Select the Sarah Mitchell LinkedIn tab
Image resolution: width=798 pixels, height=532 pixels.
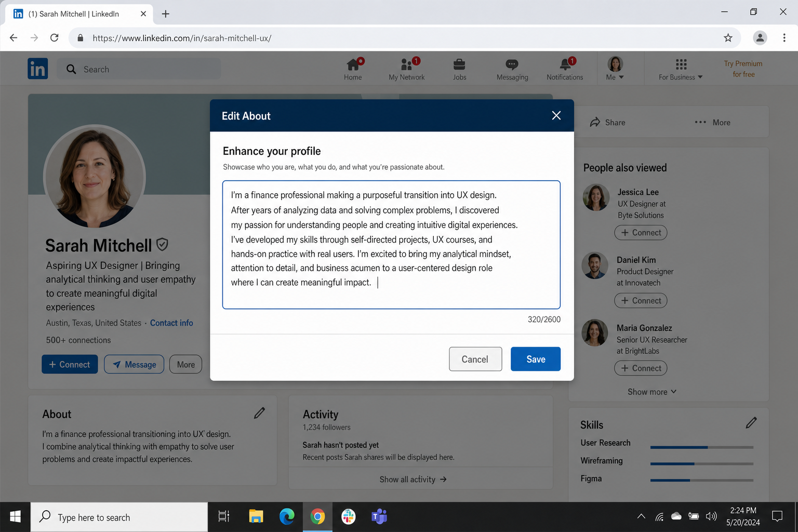point(79,14)
